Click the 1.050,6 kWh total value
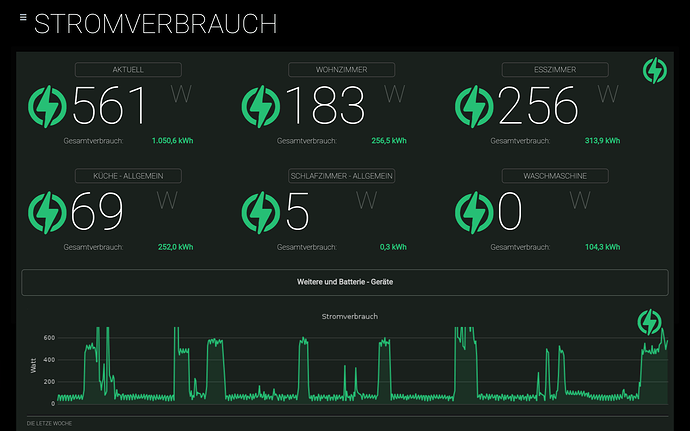Screen dimensions: 690x431 click(x=172, y=141)
